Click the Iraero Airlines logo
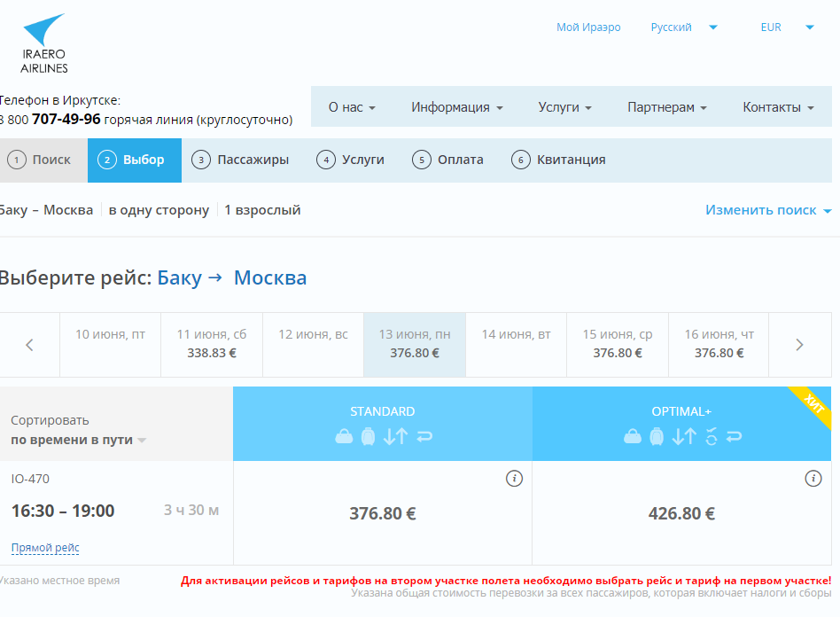 point(44,43)
